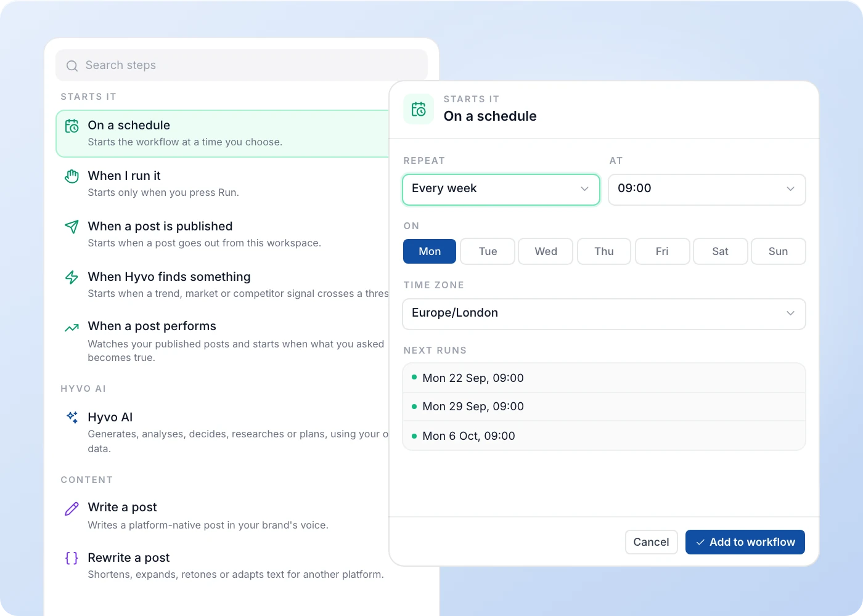Select the When I run it step
Screen dimensions: 863x616
pyautogui.click(x=223, y=184)
